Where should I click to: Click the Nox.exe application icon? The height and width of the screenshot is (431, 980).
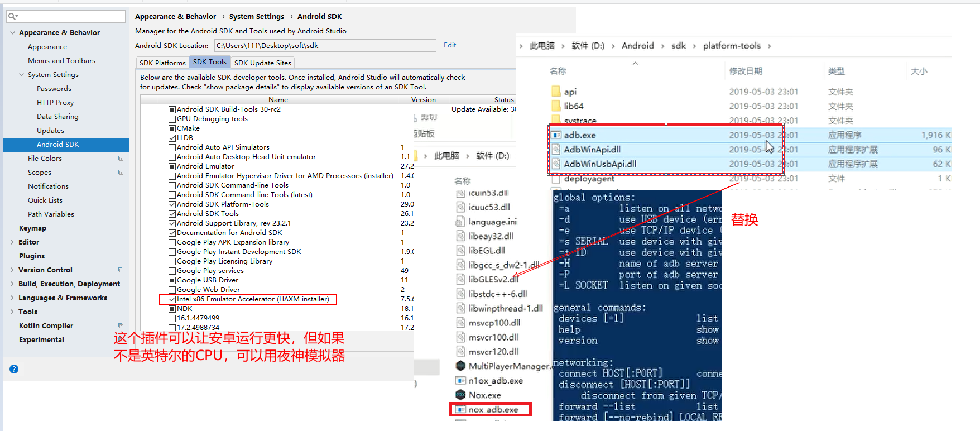(x=460, y=395)
